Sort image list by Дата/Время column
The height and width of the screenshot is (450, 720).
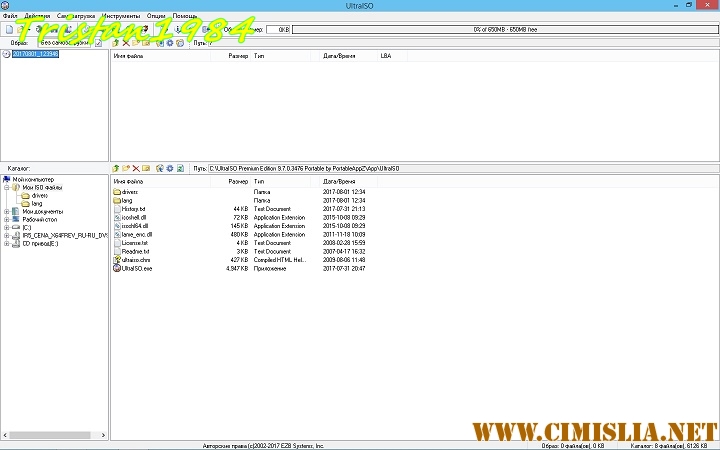pos(348,56)
